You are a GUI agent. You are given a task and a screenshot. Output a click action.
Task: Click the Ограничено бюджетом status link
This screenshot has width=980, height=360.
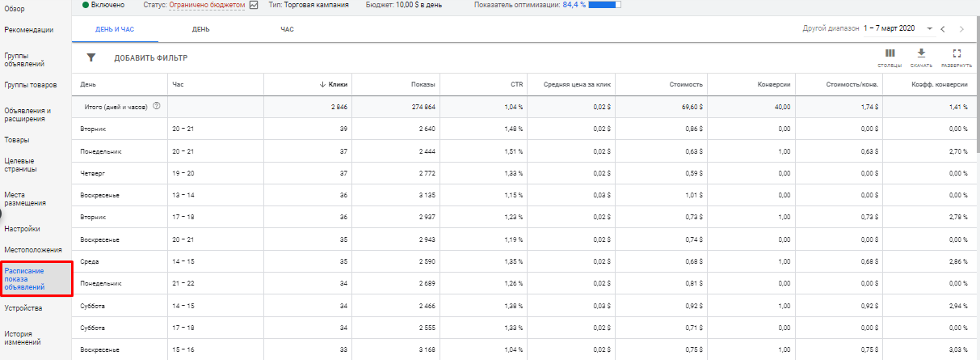point(208,5)
